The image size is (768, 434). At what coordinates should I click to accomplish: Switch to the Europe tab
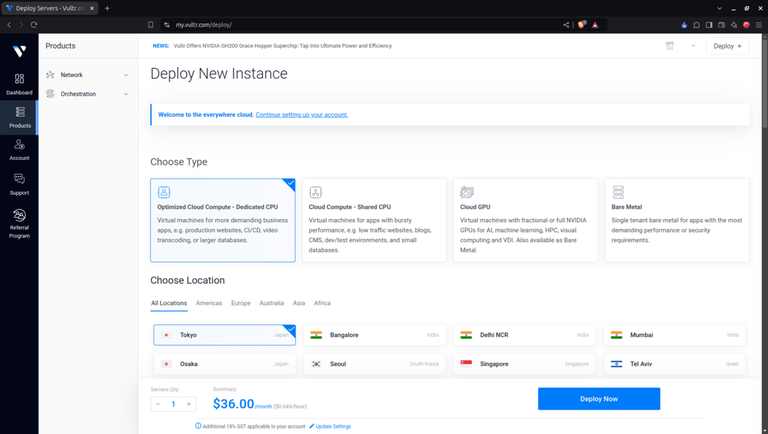pyautogui.click(x=241, y=303)
